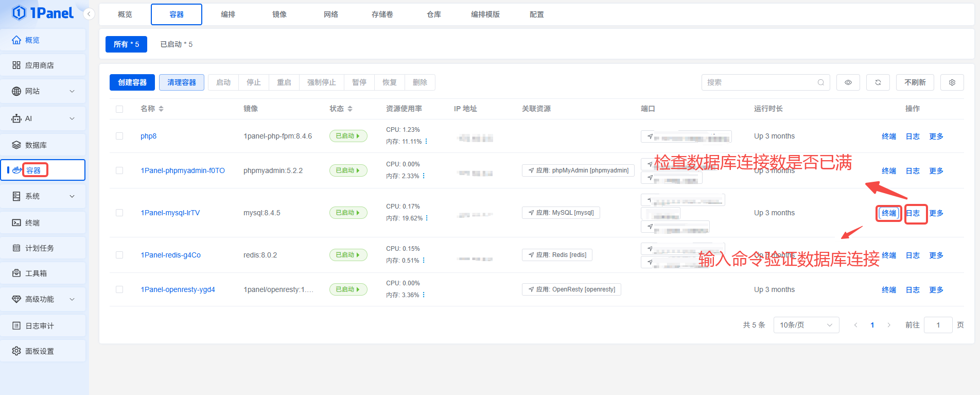Open the 不刷新 auto-refresh dropdown
This screenshot has width=980, height=395.
pos(915,82)
